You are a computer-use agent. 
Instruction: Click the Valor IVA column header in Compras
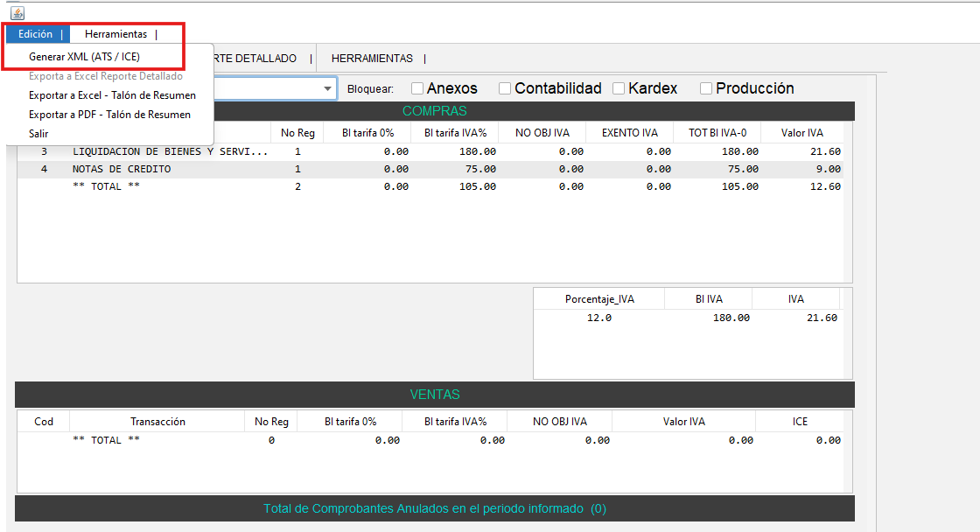tap(801, 133)
